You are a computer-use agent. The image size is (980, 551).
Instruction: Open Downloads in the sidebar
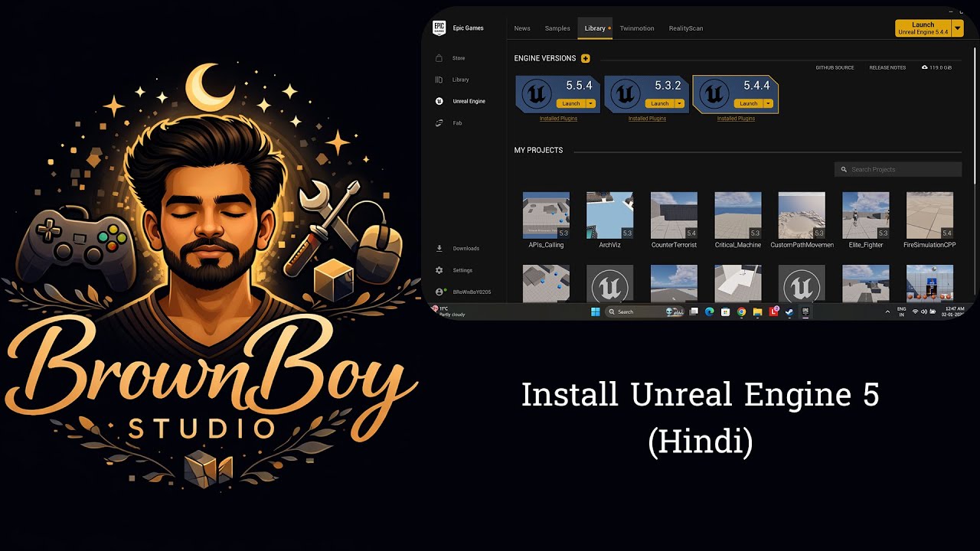458,249
